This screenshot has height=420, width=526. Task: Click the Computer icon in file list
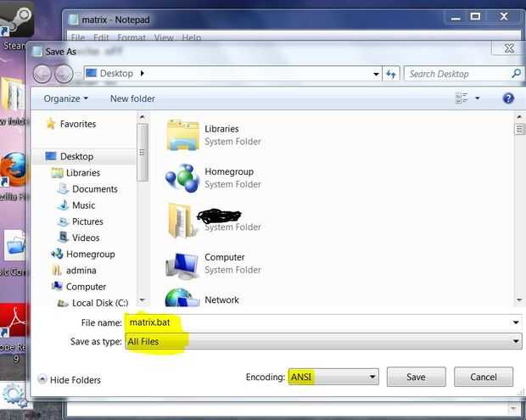tap(182, 266)
